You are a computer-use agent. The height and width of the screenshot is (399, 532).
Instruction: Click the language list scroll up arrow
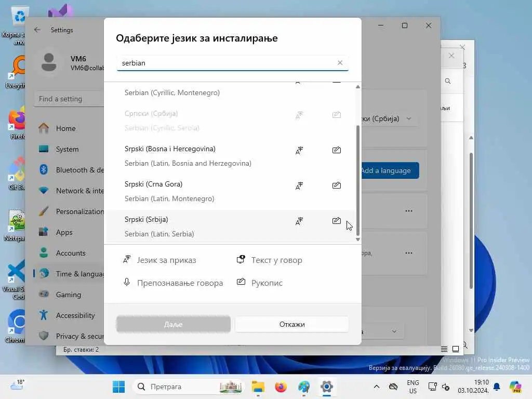357,87
